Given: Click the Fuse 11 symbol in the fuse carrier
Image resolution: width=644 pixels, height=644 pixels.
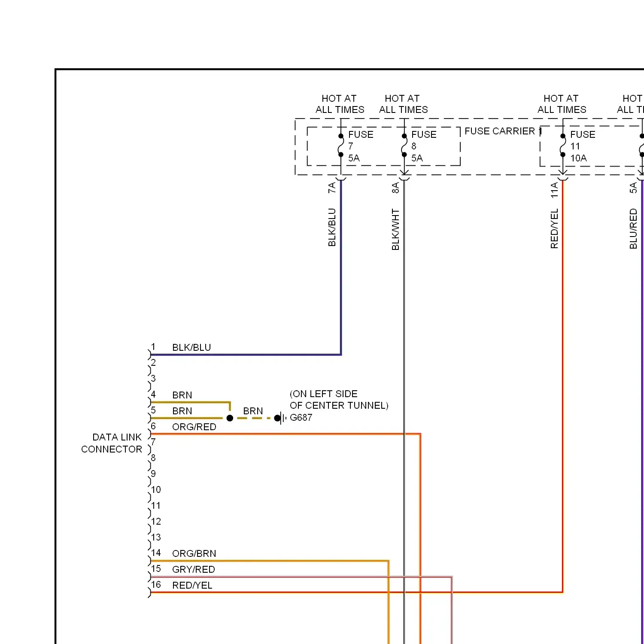Looking at the screenshot, I should click(x=562, y=146).
